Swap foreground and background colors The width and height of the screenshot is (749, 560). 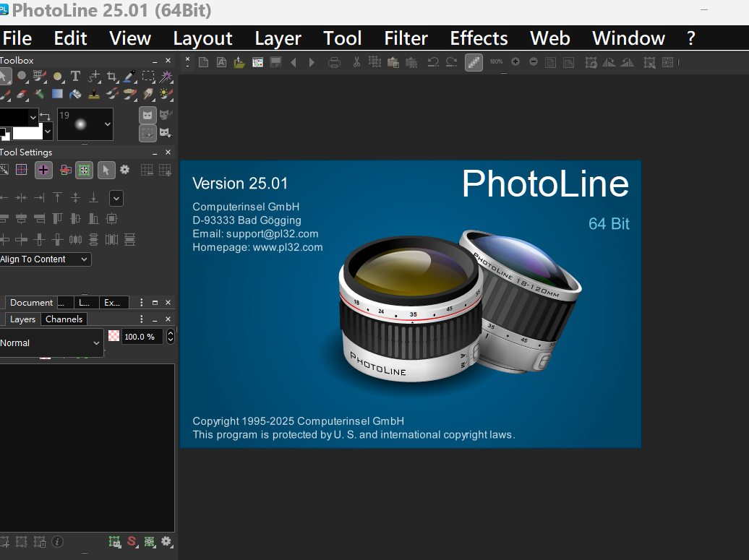[46, 116]
